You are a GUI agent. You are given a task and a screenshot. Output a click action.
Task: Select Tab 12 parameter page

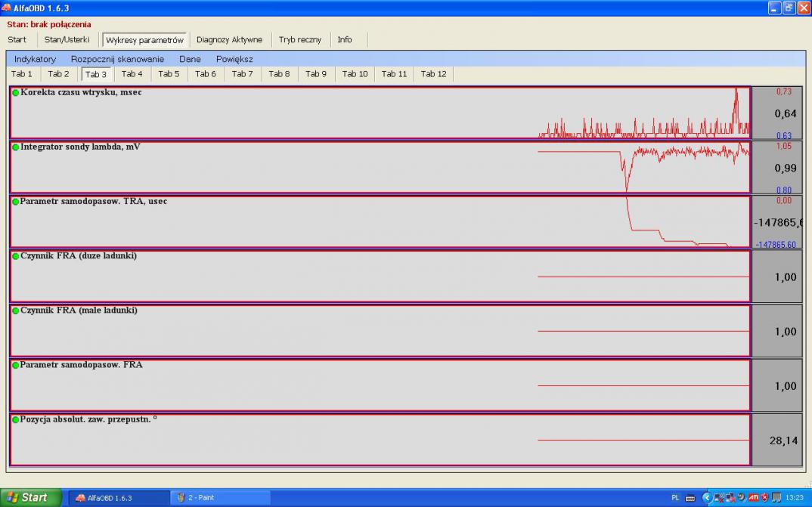coord(433,74)
